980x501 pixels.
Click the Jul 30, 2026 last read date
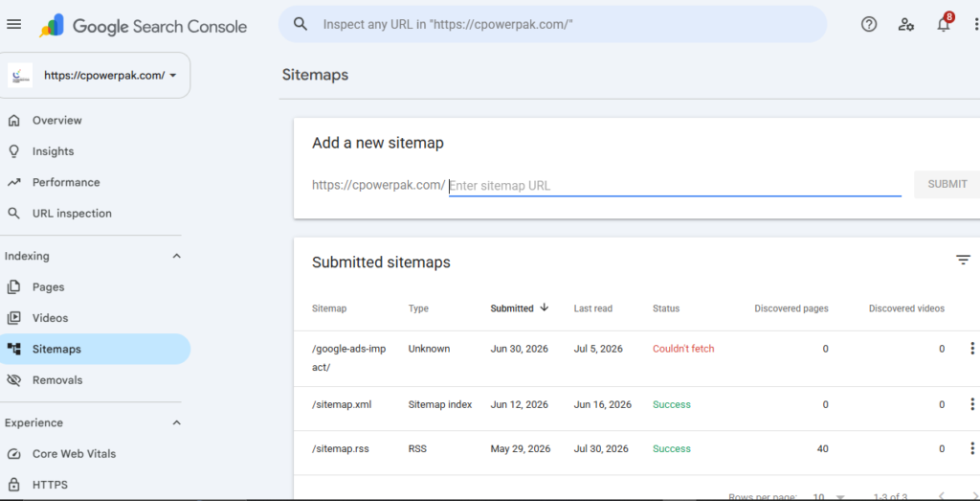point(601,448)
